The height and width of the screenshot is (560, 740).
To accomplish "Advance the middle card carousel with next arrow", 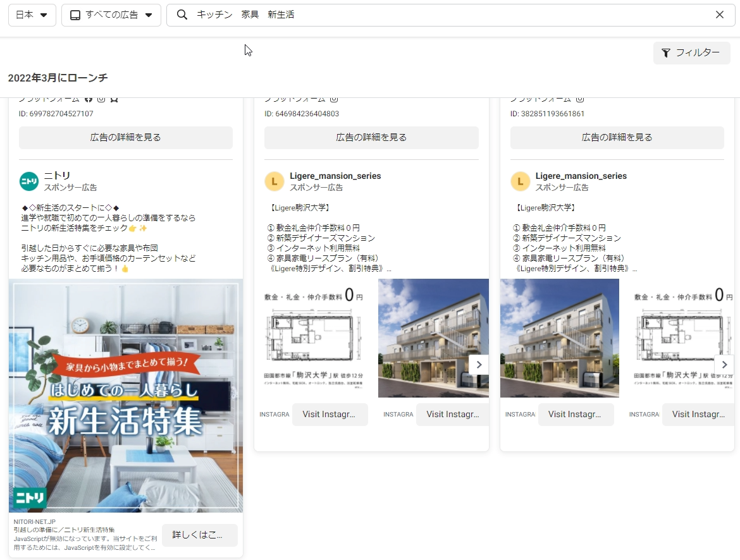I will click(x=479, y=365).
